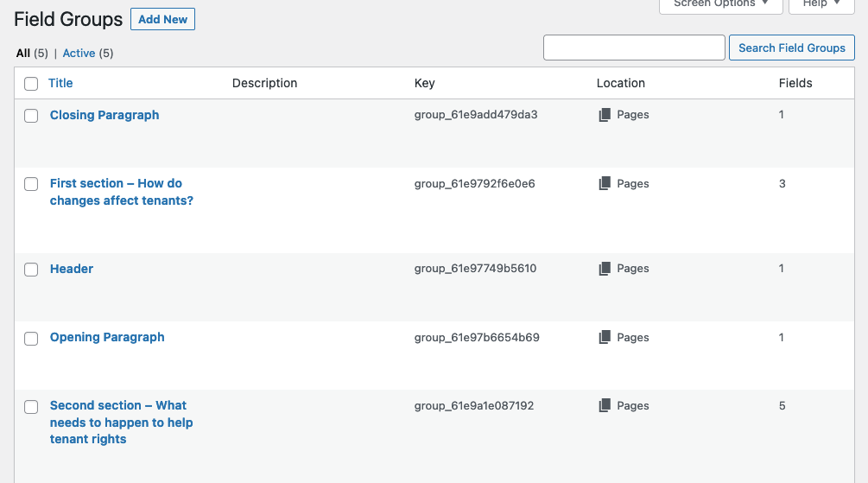868x483 pixels.
Task: Check the Second section row checkbox
Action: coord(31,407)
